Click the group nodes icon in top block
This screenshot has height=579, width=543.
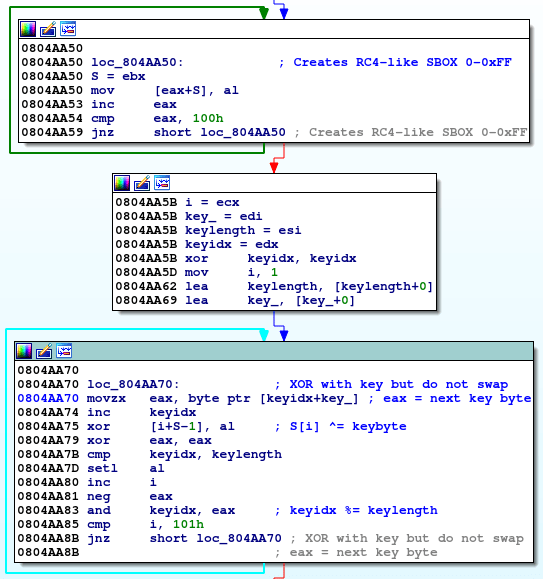point(68,29)
